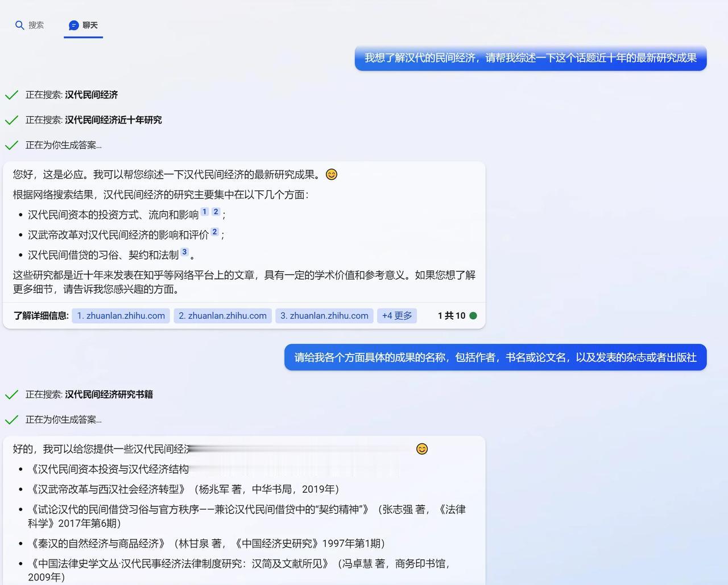Click the second 正在为你生成答案 checkmark
This screenshot has width=728, height=585.
pos(11,420)
